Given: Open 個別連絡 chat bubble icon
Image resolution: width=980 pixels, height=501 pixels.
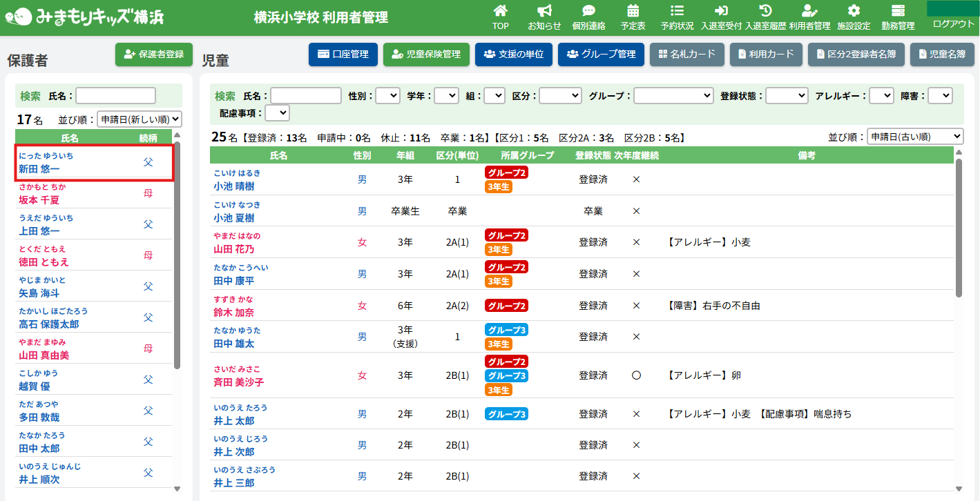Looking at the screenshot, I should coord(588,11).
